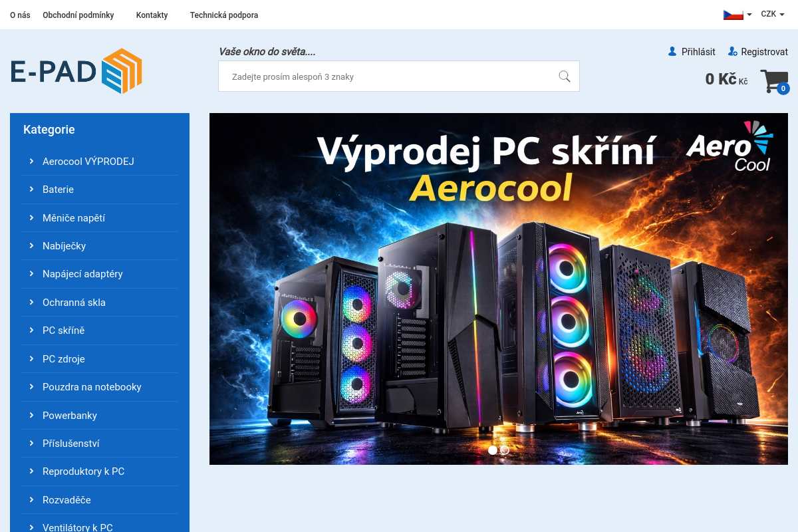Screen dimensions: 798x532
Task: Click the magnifying glass search icon
Action: (565, 76)
